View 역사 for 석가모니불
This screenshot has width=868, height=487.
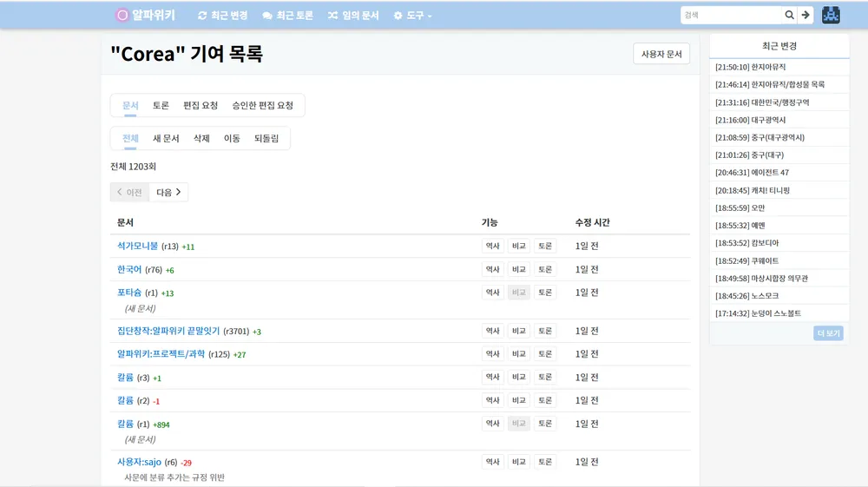pyautogui.click(x=493, y=246)
